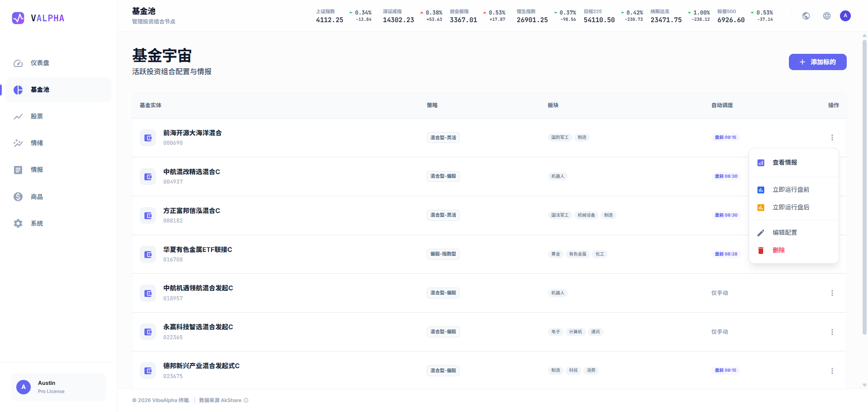Open row menu for 德邦新兴产业混合发起式C
The width and height of the screenshot is (868, 412).
click(832, 371)
